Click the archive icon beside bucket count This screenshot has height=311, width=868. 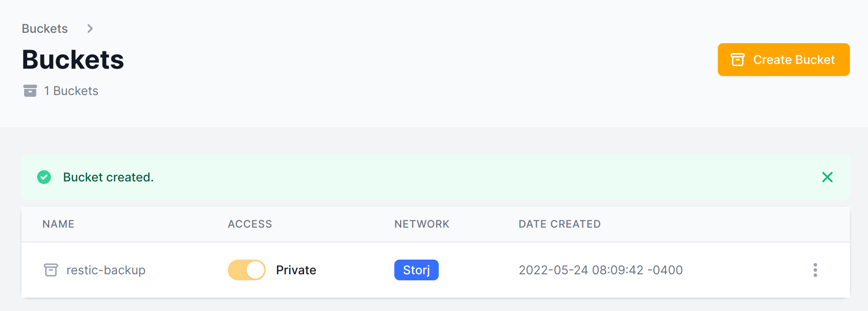click(30, 91)
